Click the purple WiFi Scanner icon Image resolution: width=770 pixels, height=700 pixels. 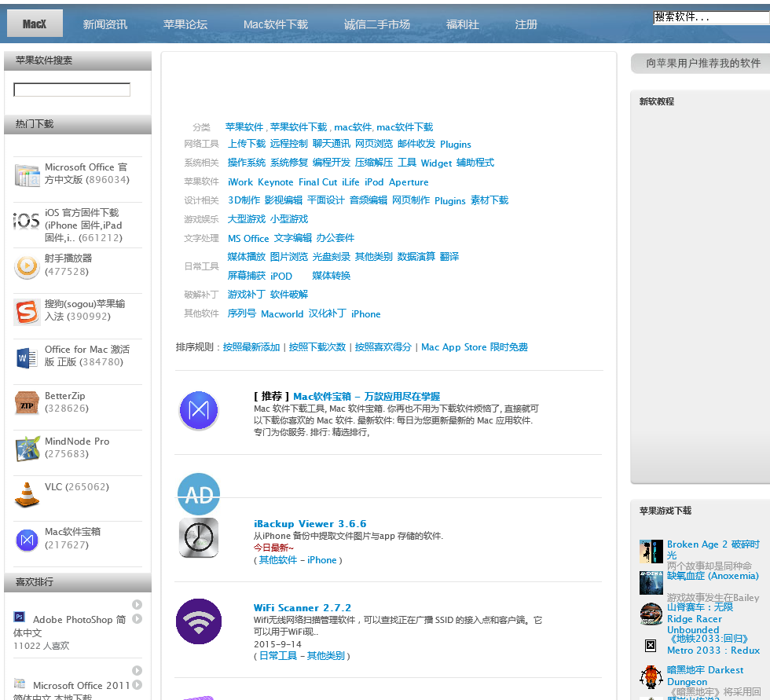199,621
